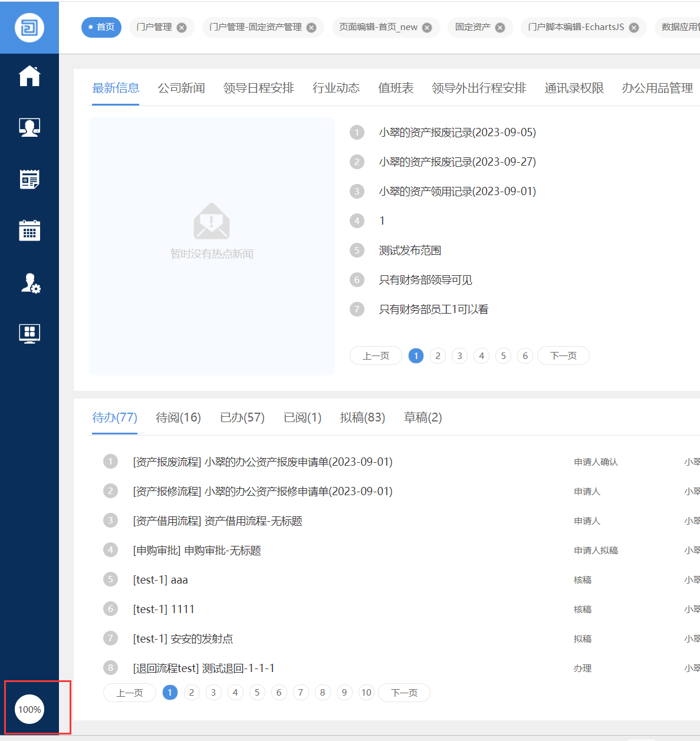Go to todo list page 10
Viewport: 700px width, 741px height.
point(366,693)
